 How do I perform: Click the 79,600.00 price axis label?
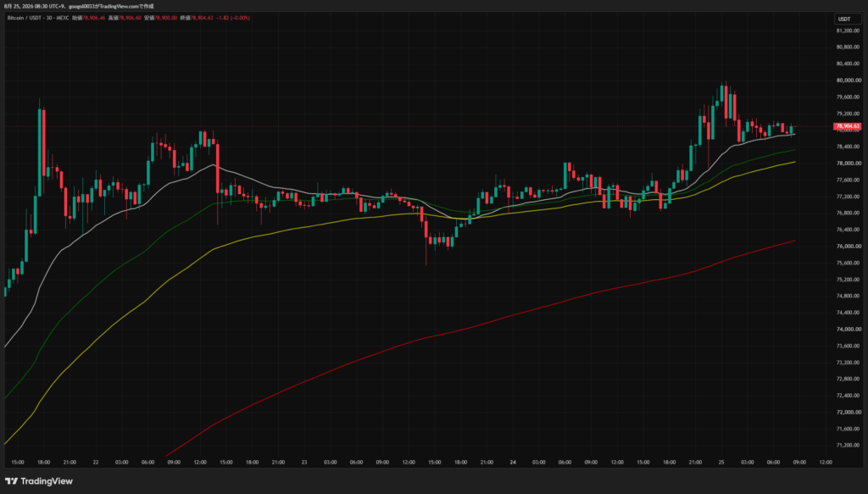click(848, 97)
